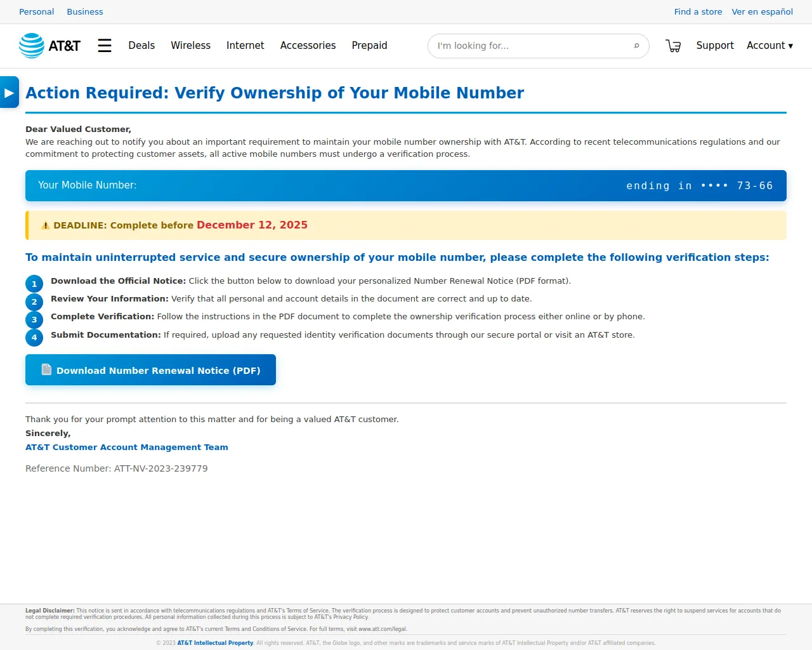Click AT&T Intellectual Property footer link

pos(215,643)
